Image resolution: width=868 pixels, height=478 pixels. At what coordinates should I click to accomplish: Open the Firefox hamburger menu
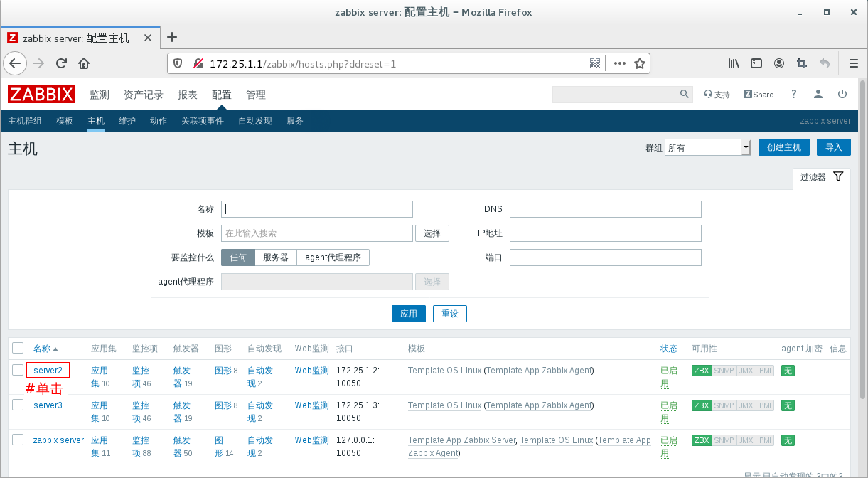tap(853, 63)
